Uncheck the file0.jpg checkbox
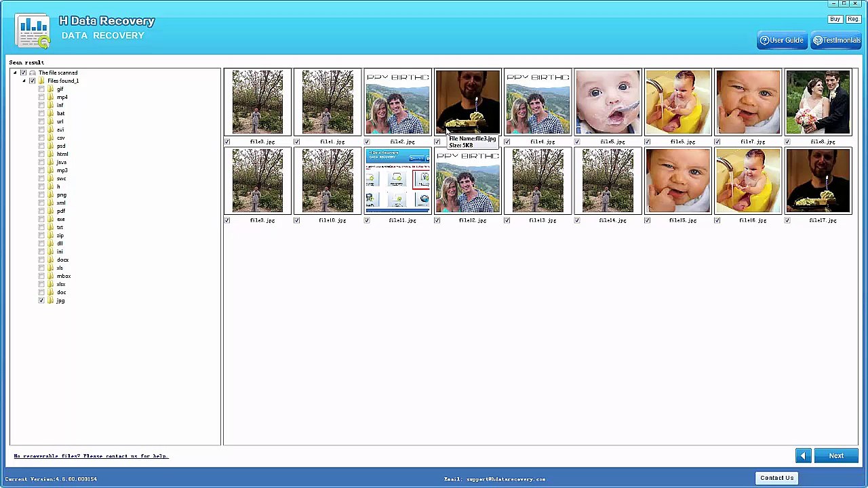 (227, 142)
